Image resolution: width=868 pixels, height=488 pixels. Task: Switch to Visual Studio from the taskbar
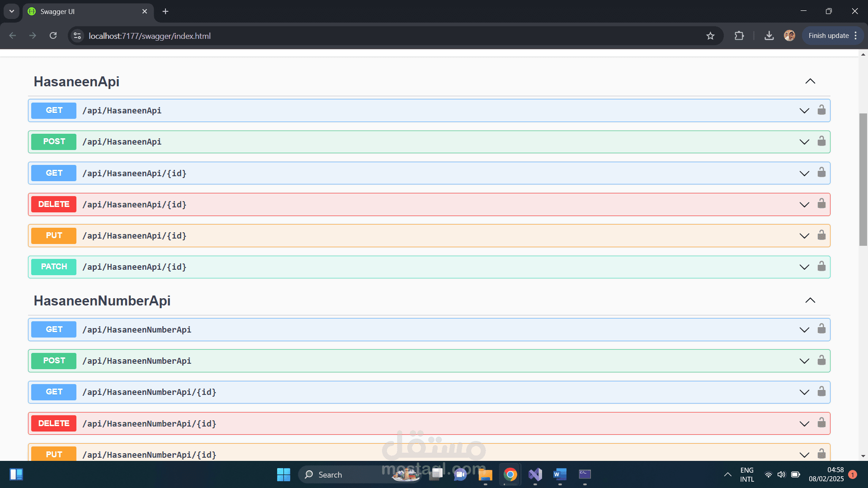535,474
